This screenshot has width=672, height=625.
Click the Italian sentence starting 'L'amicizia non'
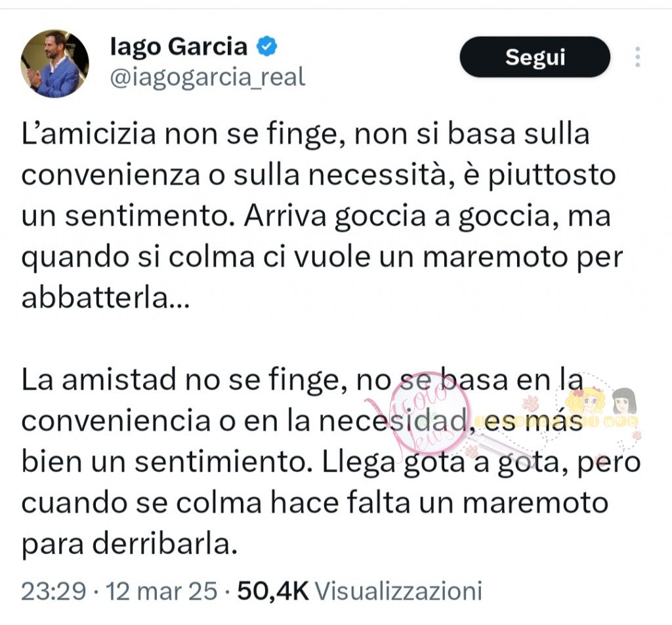(x=305, y=134)
